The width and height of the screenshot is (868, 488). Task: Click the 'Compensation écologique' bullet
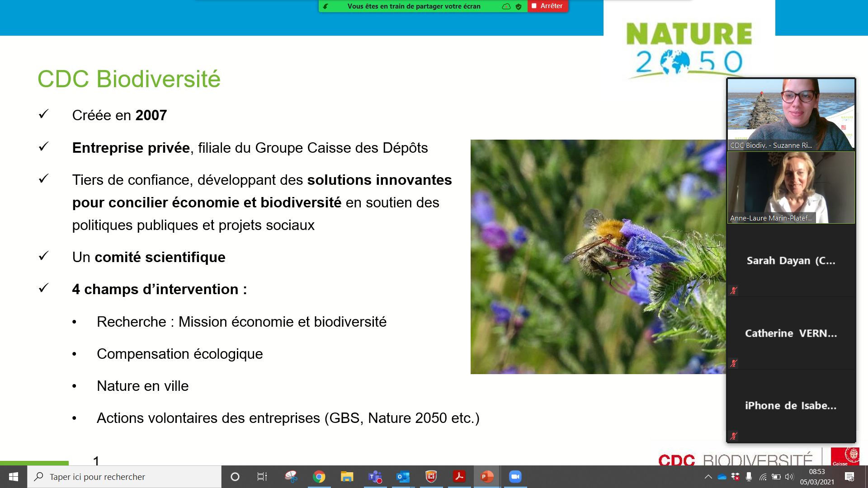(x=179, y=354)
